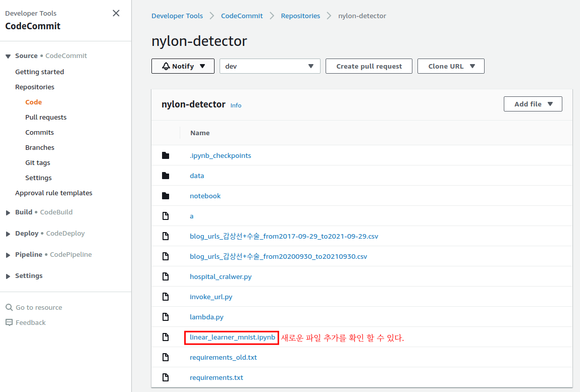Expand the Pipeline CodePipeline section
The width and height of the screenshot is (580, 392).
(8, 255)
